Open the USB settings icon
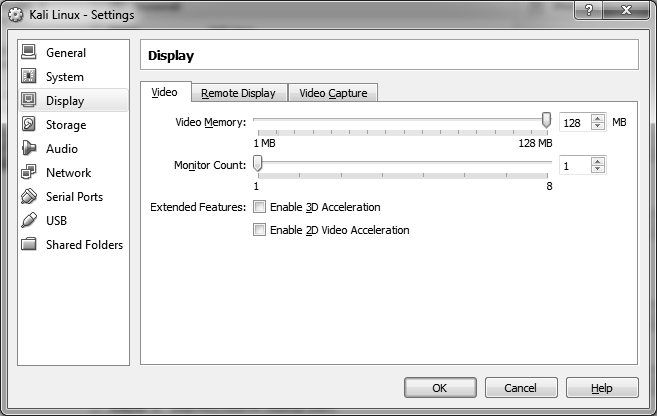This screenshot has height=416, width=657. (x=28, y=221)
